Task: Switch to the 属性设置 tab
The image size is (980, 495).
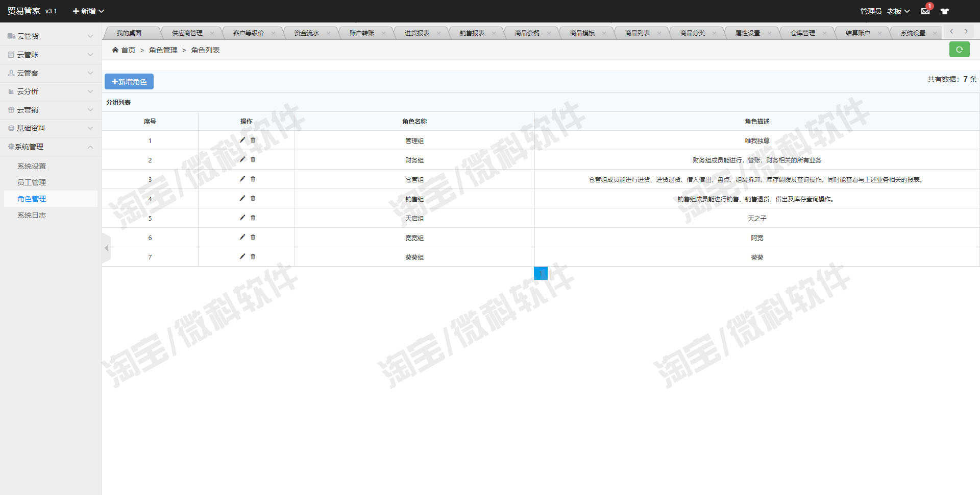Action: pos(748,33)
